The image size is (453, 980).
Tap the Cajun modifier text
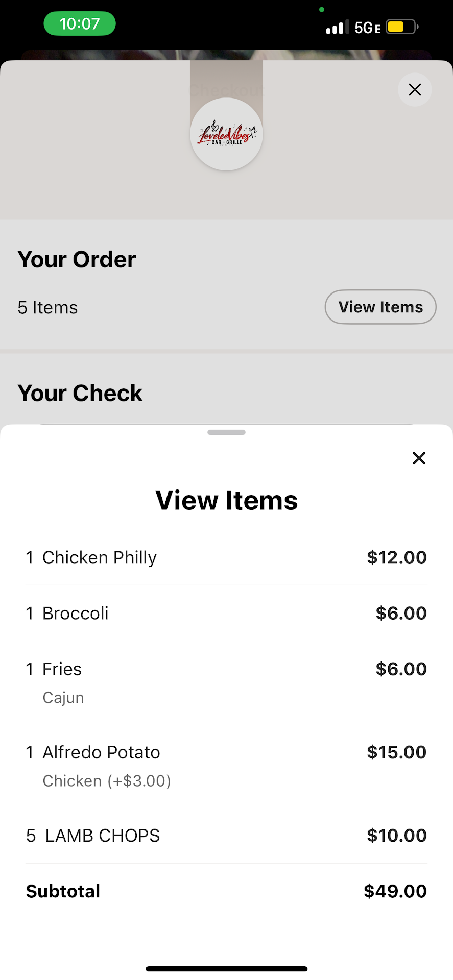(x=63, y=698)
